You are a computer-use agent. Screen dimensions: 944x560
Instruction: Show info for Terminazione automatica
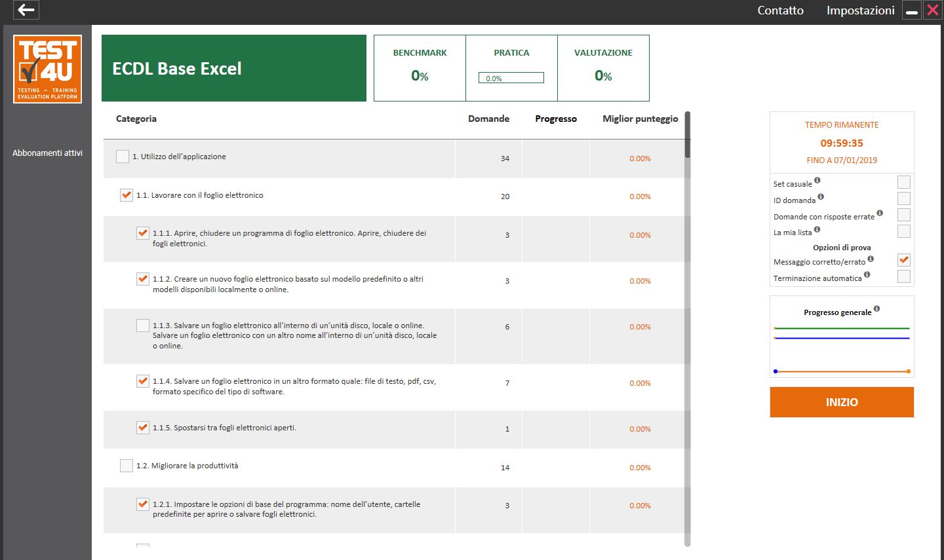[x=867, y=275]
